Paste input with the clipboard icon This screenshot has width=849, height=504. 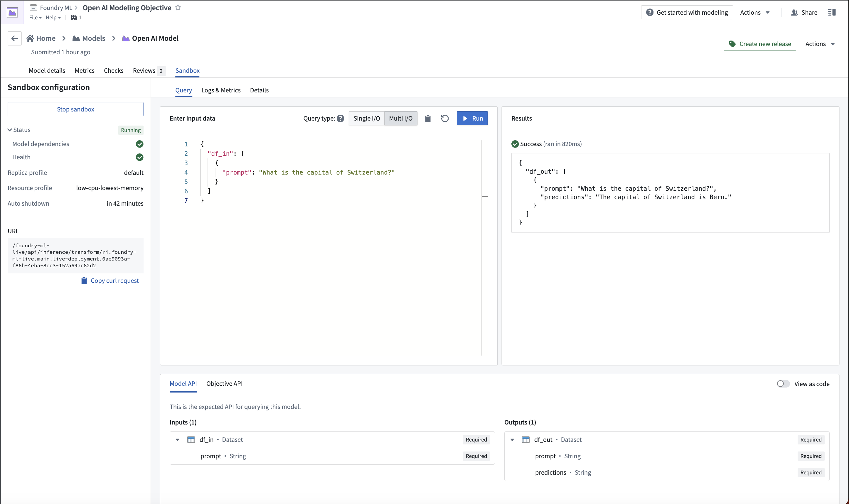coord(428,119)
